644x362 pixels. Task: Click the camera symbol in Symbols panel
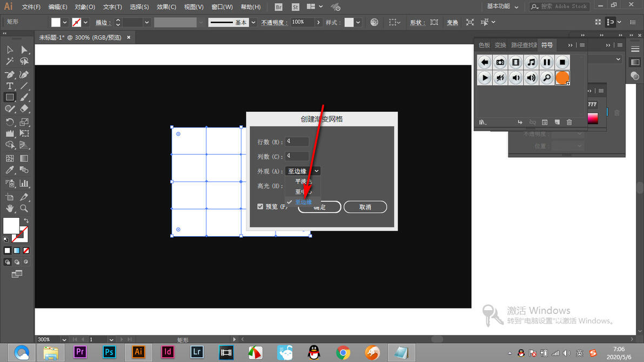500,63
